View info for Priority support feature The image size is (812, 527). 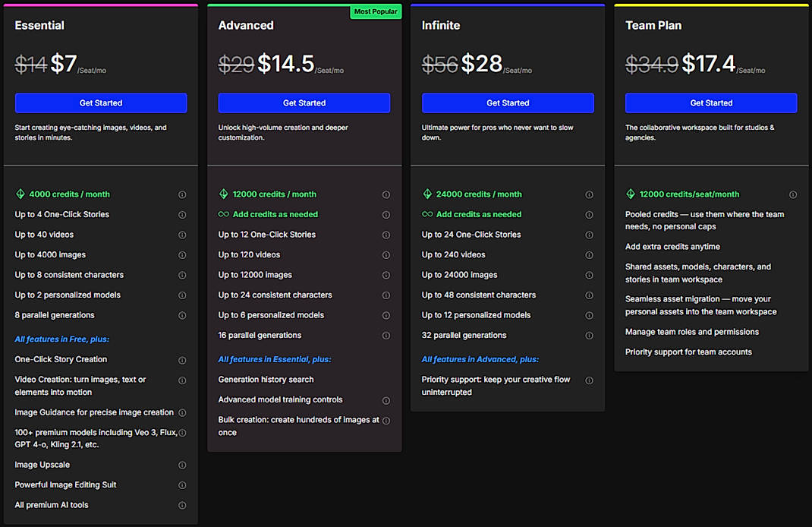[590, 380]
